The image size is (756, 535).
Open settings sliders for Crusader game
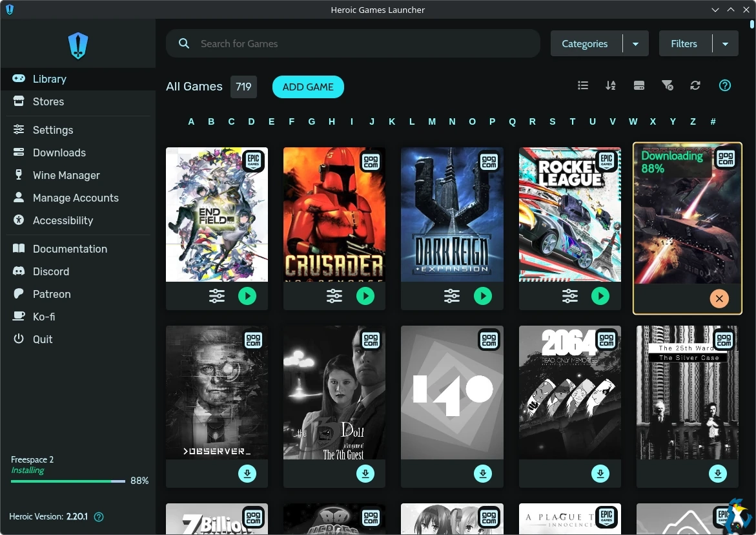click(334, 296)
